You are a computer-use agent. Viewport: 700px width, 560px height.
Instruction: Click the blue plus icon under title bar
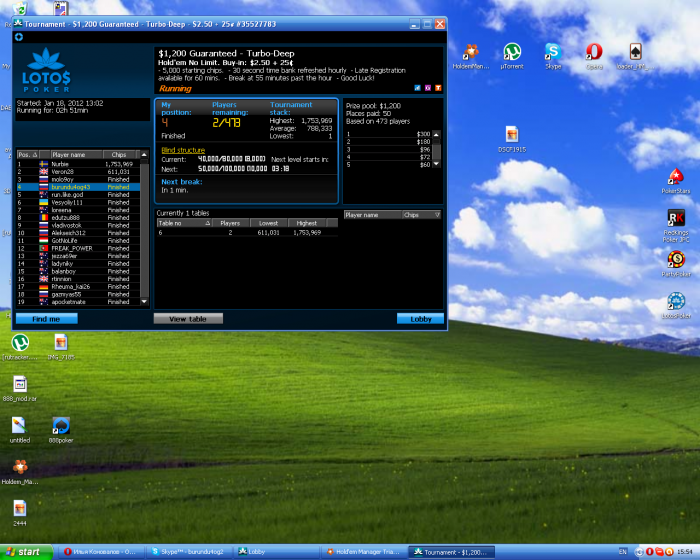pos(18,37)
